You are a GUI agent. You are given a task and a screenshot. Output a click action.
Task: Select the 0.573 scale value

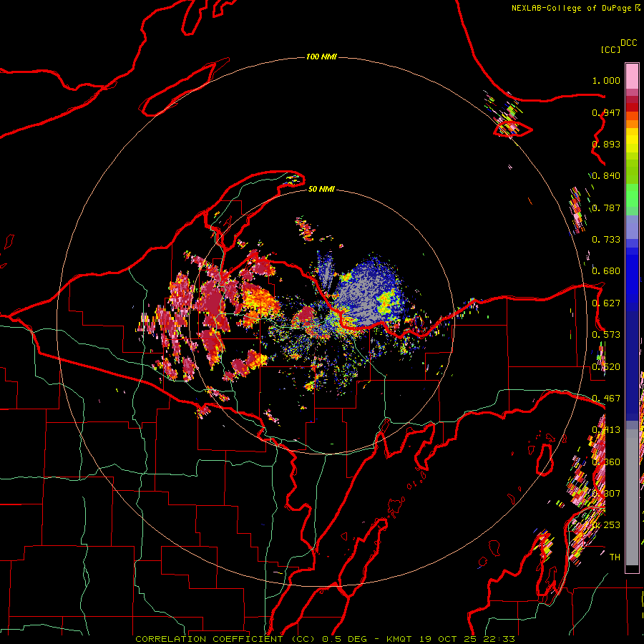pyautogui.click(x=606, y=335)
